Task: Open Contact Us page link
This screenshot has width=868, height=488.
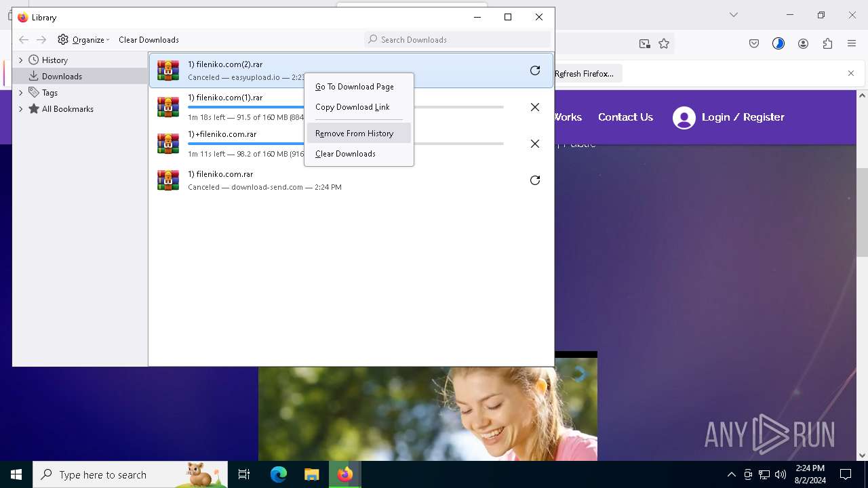Action: coord(625,117)
